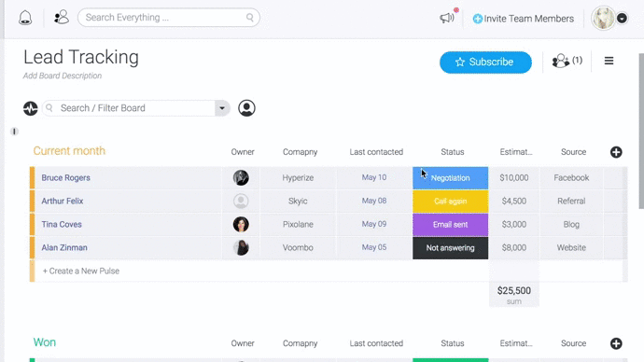Viewport: 644px width, 362px height.
Task: Select the Status column header in Current month
Action: click(452, 152)
